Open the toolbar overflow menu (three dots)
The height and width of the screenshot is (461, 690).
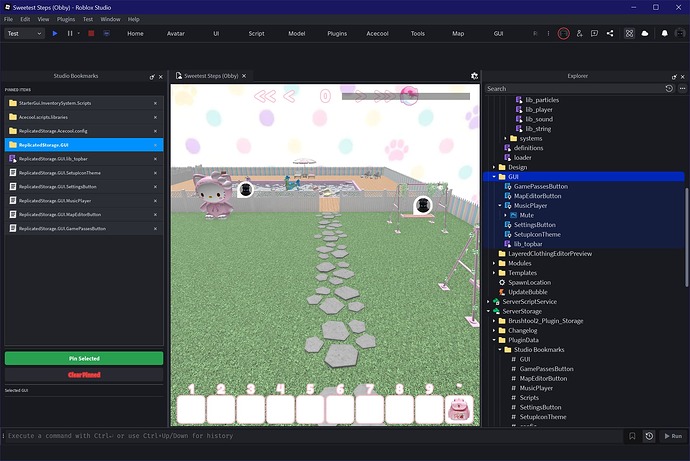pos(548,33)
